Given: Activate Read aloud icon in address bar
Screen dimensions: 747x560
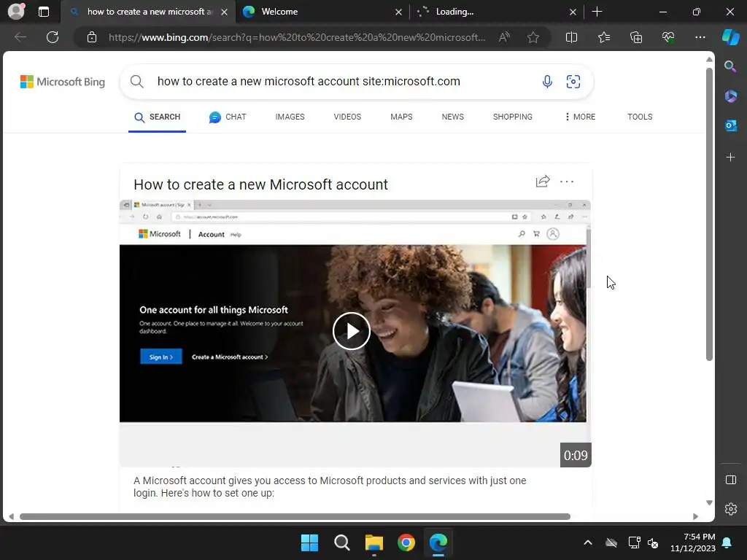Looking at the screenshot, I should [504, 37].
